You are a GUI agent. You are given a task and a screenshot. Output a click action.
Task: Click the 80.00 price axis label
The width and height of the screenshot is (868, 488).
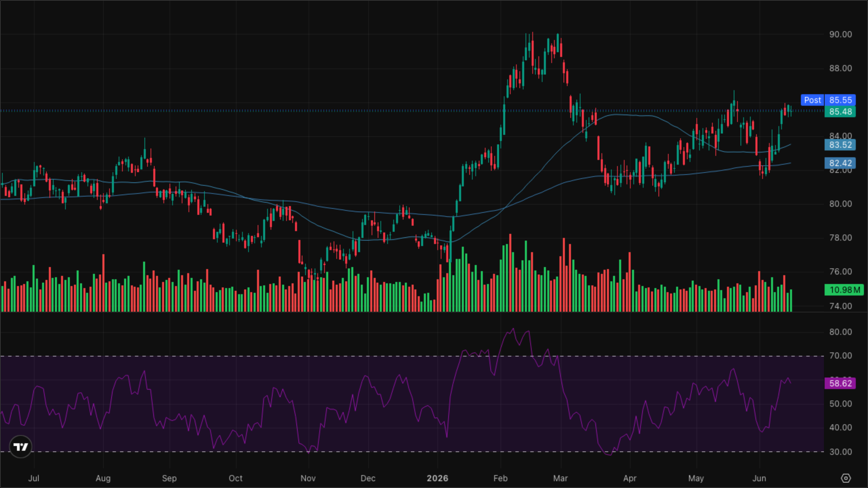(x=841, y=204)
